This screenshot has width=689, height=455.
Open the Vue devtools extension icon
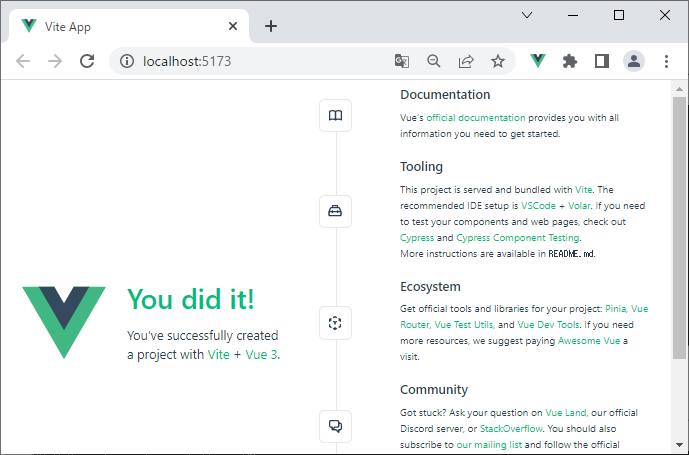(x=538, y=61)
